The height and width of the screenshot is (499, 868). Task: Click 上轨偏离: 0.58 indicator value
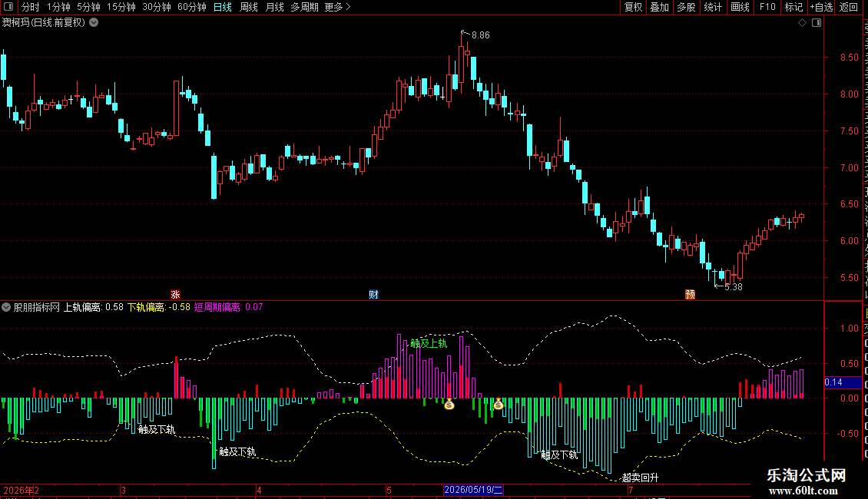(94, 307)
